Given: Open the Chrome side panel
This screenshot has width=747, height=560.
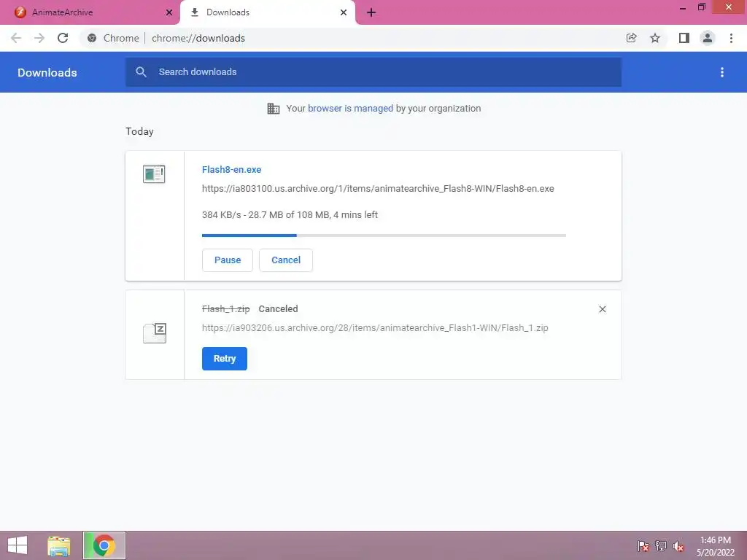Looking at the screenshot, I should point(684,38).
